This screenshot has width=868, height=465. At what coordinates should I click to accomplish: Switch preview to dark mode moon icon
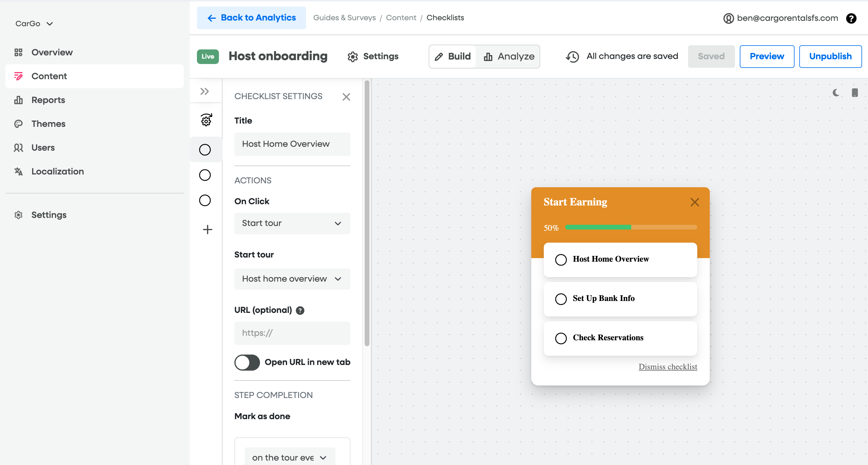(x=836, y=93)
